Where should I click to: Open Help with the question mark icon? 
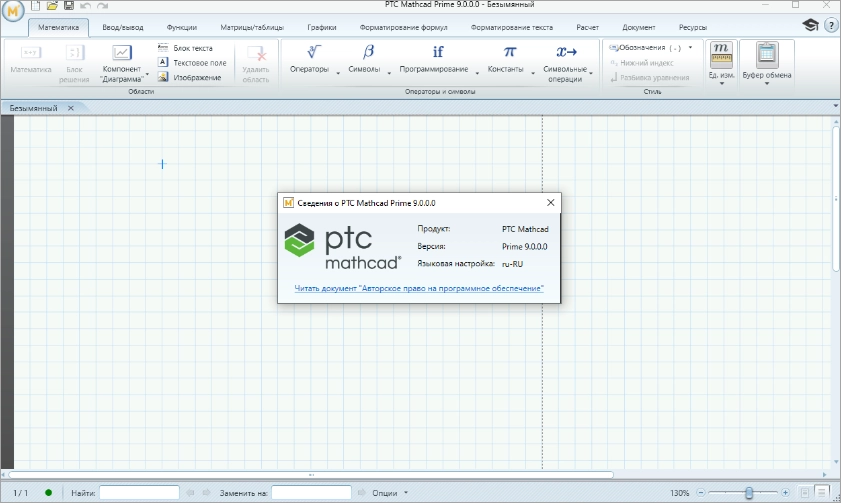831,25
